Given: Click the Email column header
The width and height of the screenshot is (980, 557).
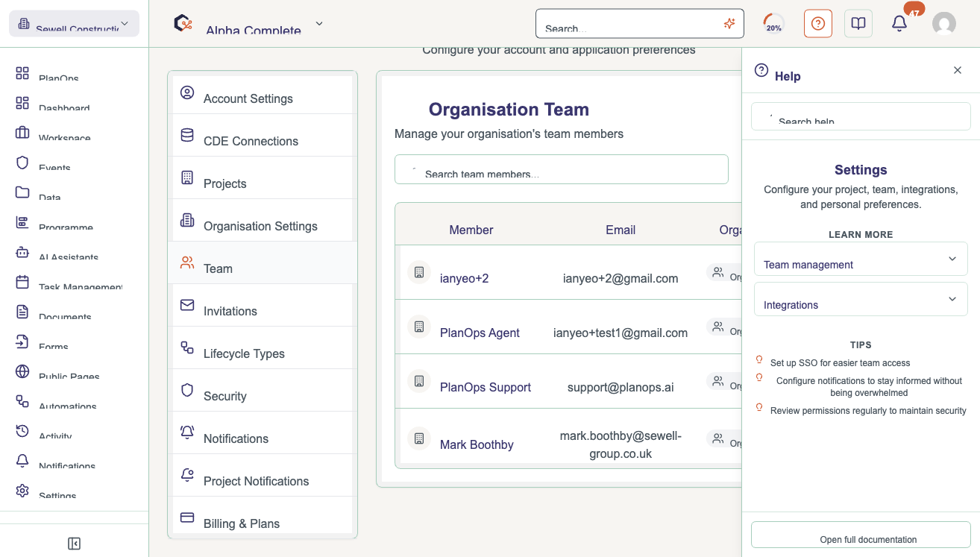Looking at the screenshot, I should point(621,230).
